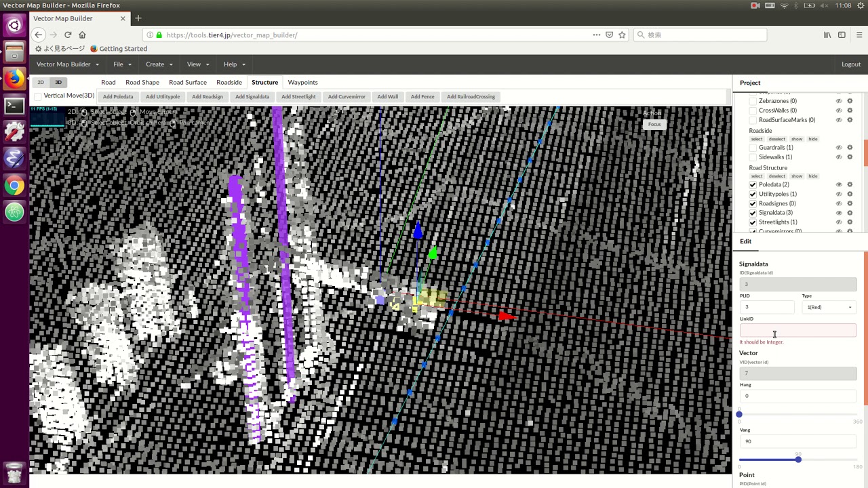Open settings gear for Utilitypoles
This screenshot has height=488, width=868.
pos(850,194)
